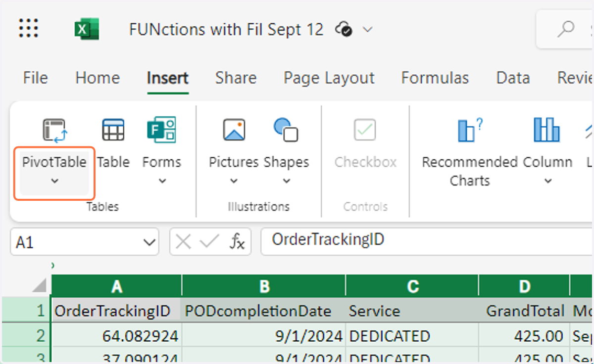Cancel the formula entry X icon

click(x=183, y=241)
